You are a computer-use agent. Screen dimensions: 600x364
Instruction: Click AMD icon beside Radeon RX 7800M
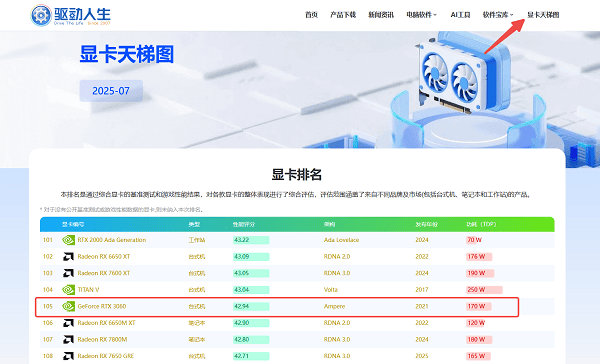pyautogui.click(x=68, y=340)
